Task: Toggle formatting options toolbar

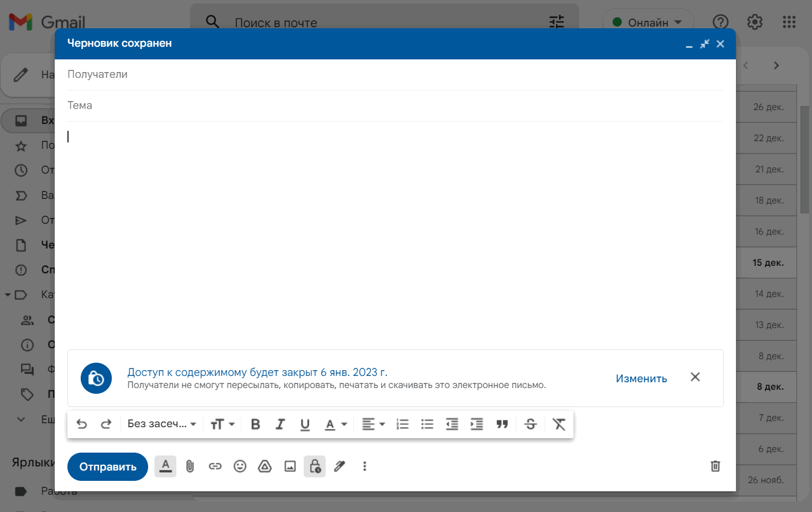Action: (x=165, y=466)
